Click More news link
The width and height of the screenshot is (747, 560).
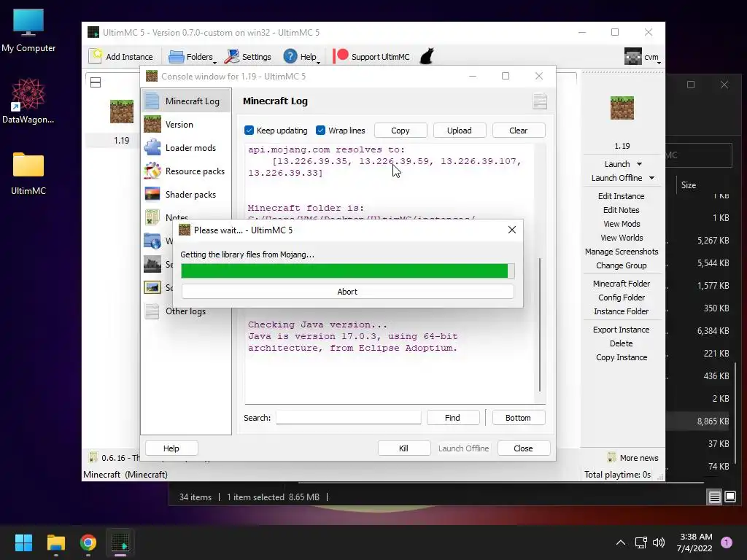pos(633,458)
